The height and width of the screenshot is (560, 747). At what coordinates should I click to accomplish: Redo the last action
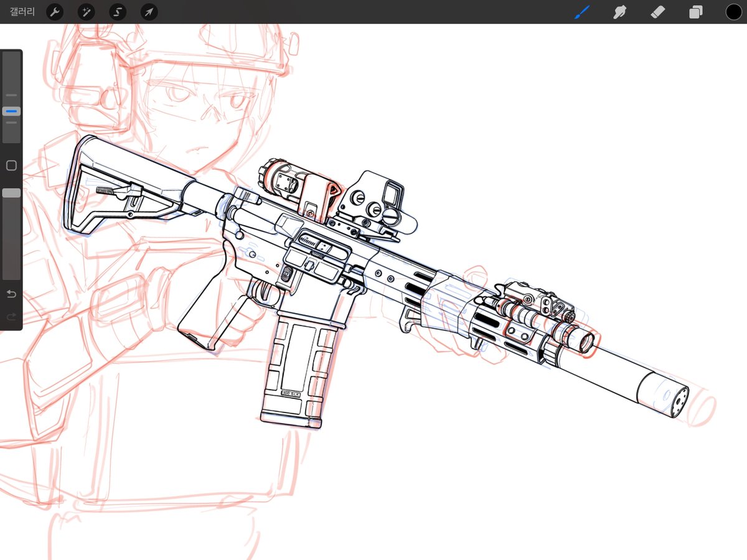(11, 317)
